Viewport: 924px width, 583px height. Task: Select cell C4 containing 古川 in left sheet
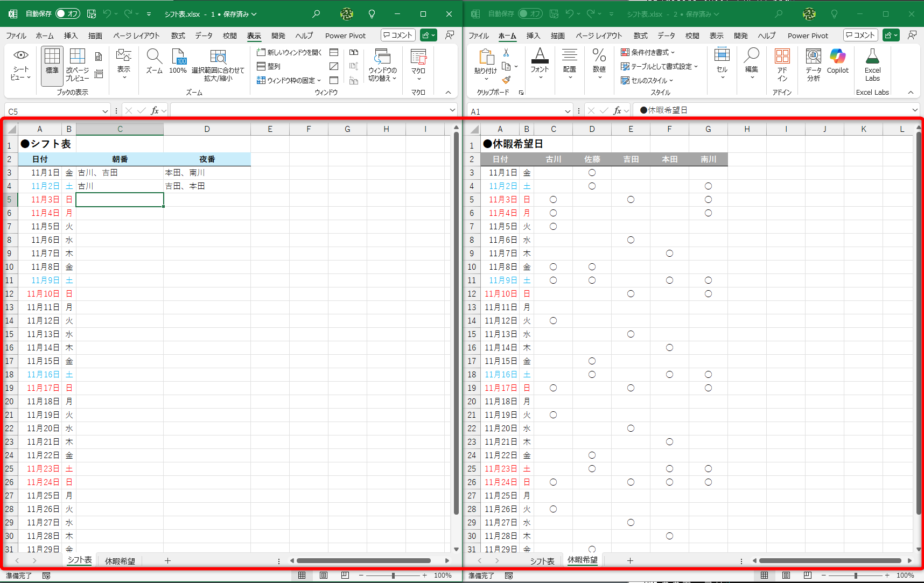(120, 186)
